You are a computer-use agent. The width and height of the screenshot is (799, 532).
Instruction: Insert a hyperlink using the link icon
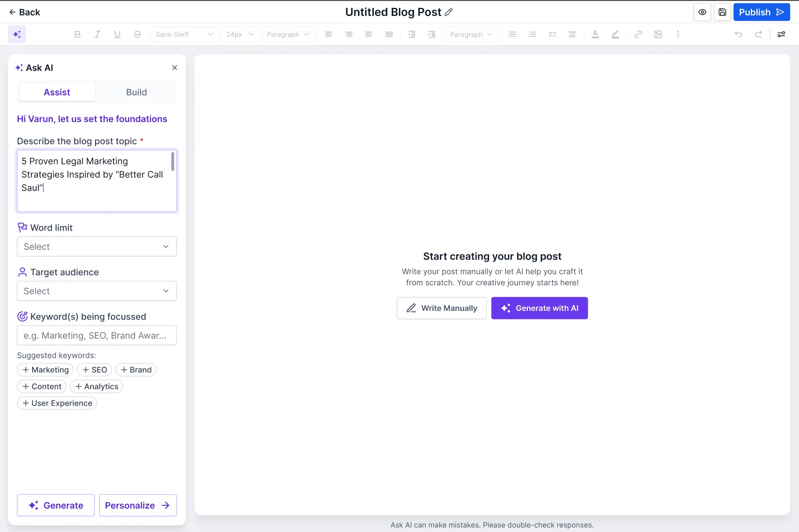[638, 34]
